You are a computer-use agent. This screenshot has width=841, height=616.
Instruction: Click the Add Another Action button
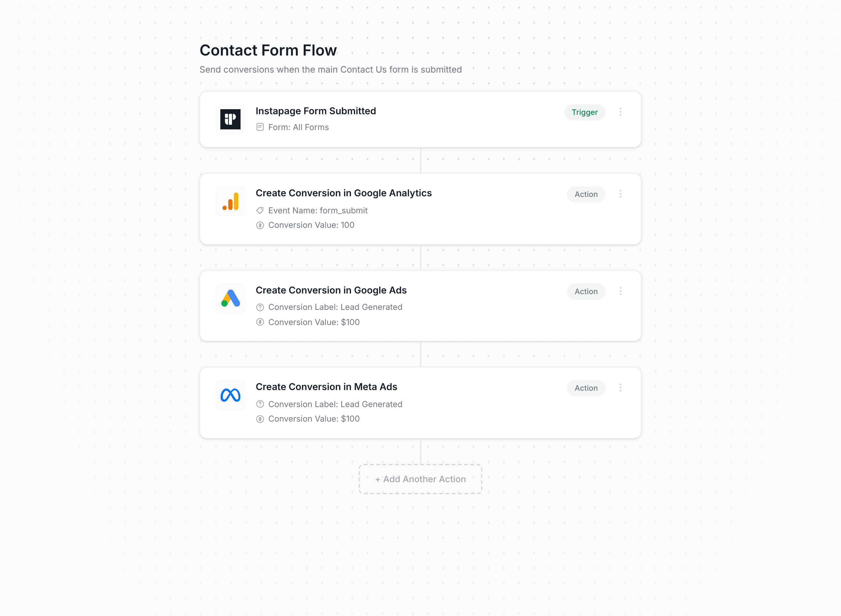[x=420, y=479]
